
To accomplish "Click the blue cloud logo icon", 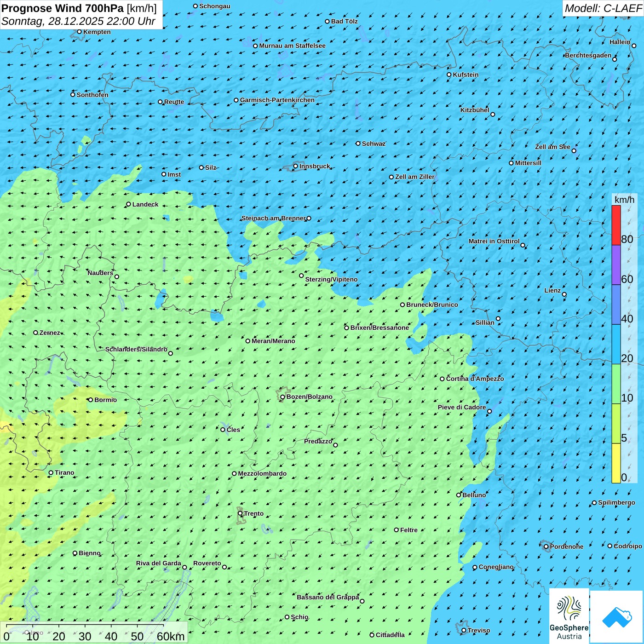I will click(616, 617).
